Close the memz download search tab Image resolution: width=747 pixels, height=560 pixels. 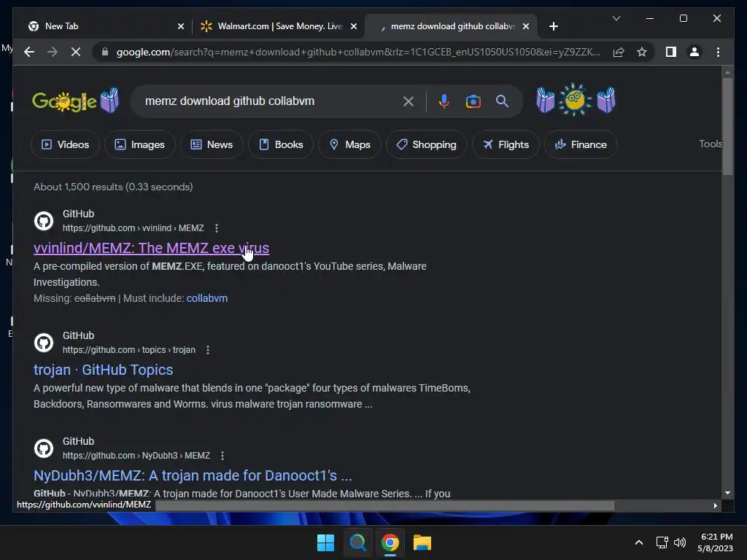click(526, 27)
